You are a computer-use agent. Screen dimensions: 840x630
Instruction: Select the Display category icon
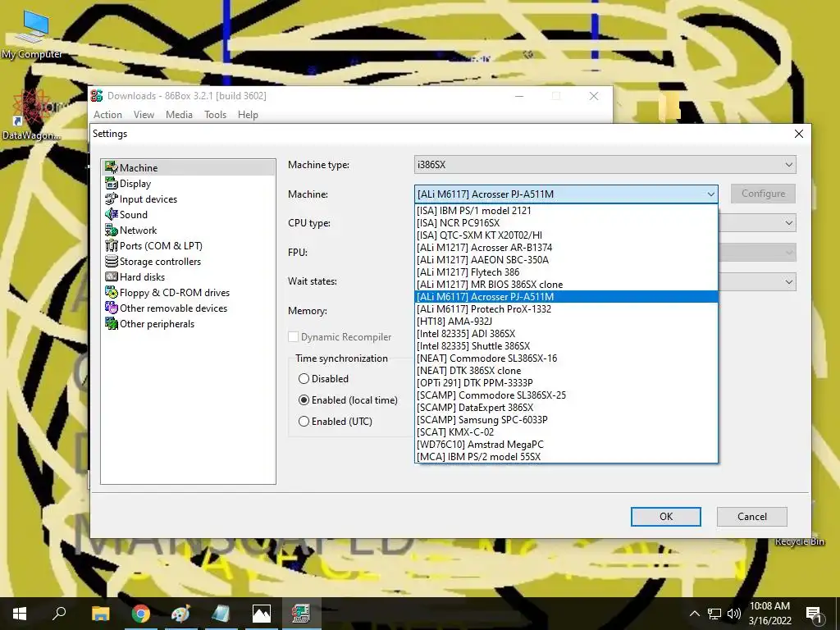pyautogui.click(x=112, y=183)
